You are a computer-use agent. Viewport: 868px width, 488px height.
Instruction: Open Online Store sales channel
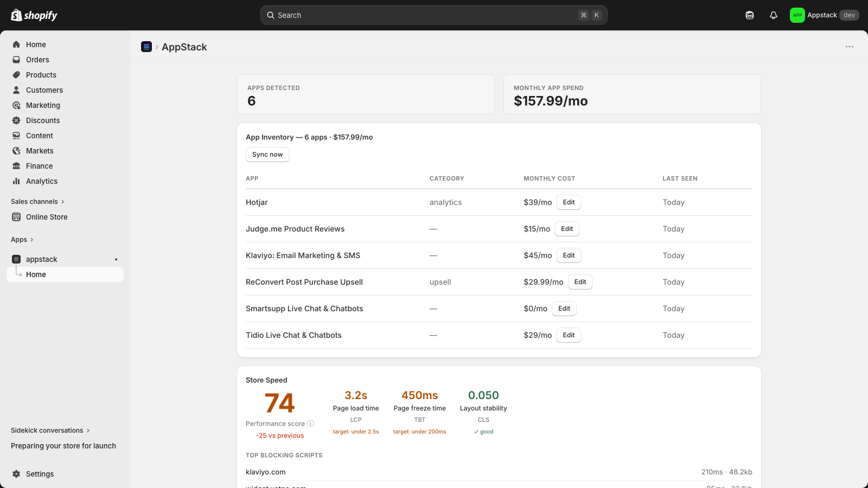coord(47,217)
